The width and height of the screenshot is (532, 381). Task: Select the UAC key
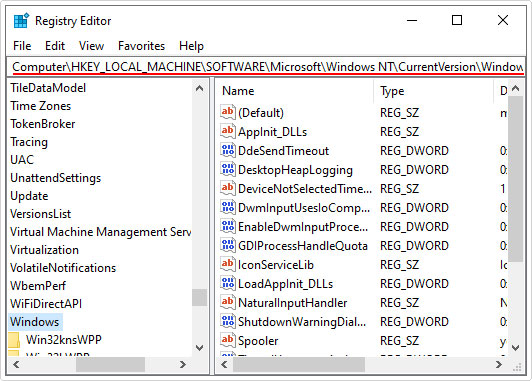(x=22, y=160)
